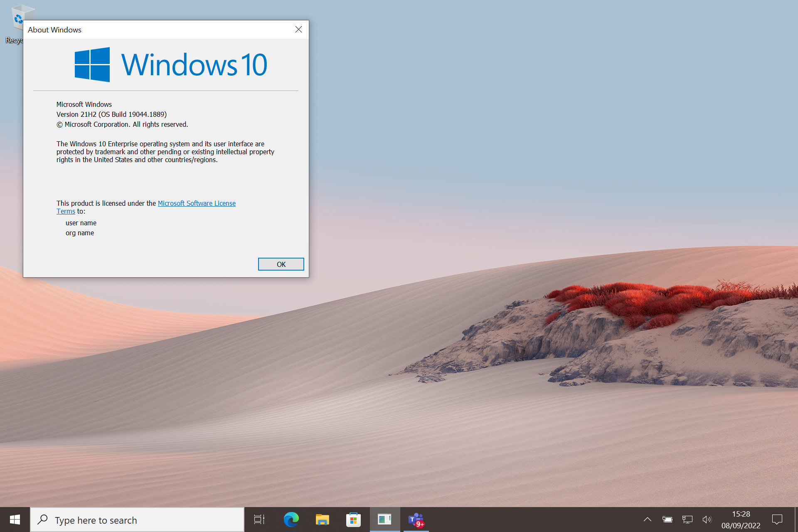Select the active About Windows taskbar icon
This screenshot has width=798, height=532.
click(384, 520)
